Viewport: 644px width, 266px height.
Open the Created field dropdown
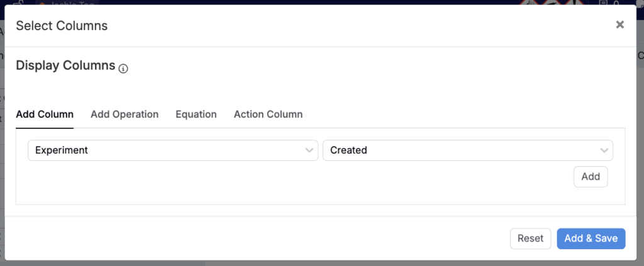pyautogui.click(x=467, y=150)
